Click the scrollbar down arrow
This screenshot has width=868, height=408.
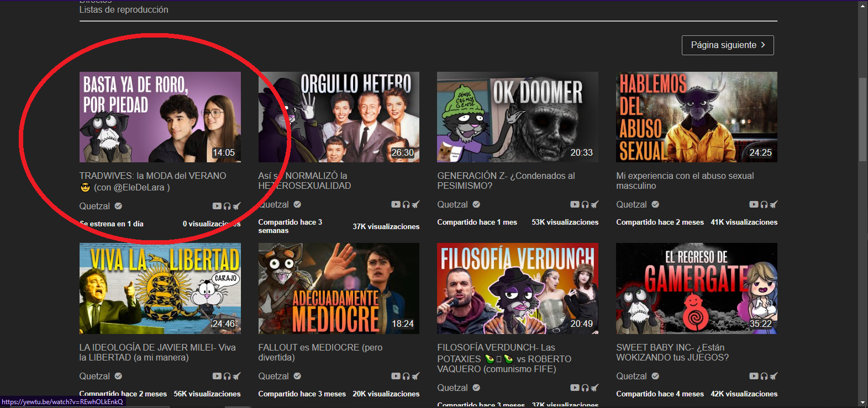(x=863, y=403)
